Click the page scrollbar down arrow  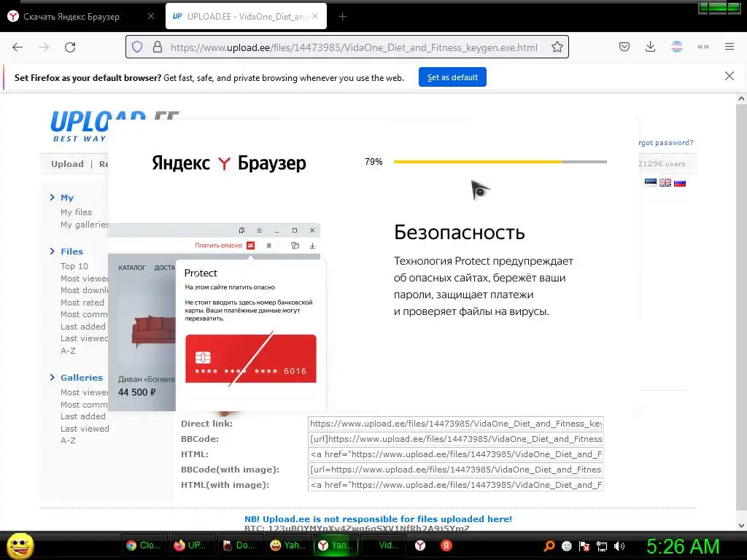tap(741, 525)
